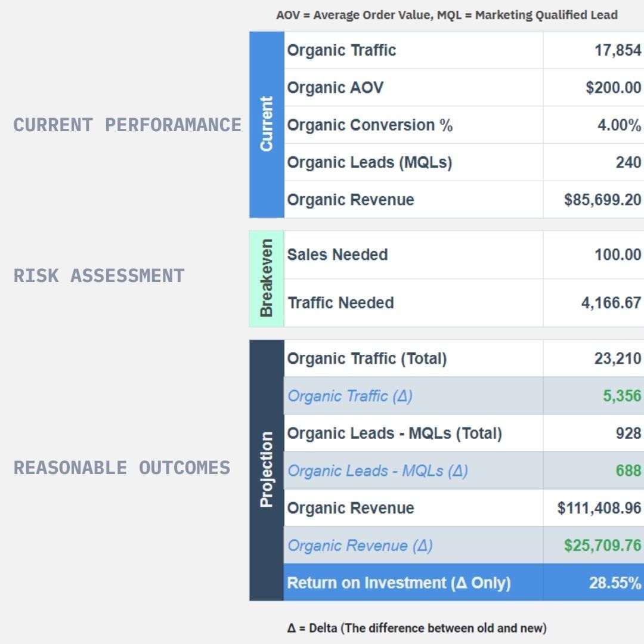Select the green 688 leads delta
The height and width of the screenshot is (644, 644).
coord(628,470)
